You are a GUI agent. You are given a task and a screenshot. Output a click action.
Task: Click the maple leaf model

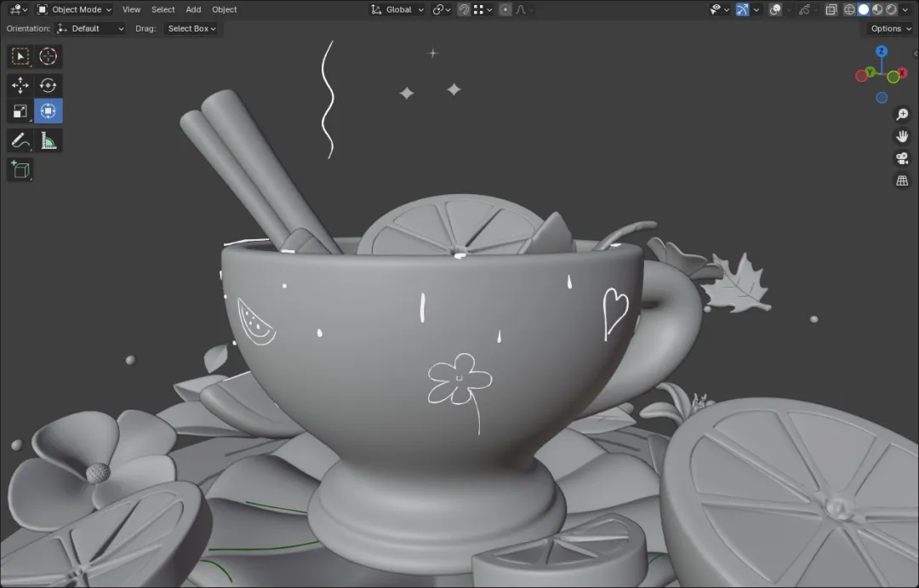tap(737, 286)
